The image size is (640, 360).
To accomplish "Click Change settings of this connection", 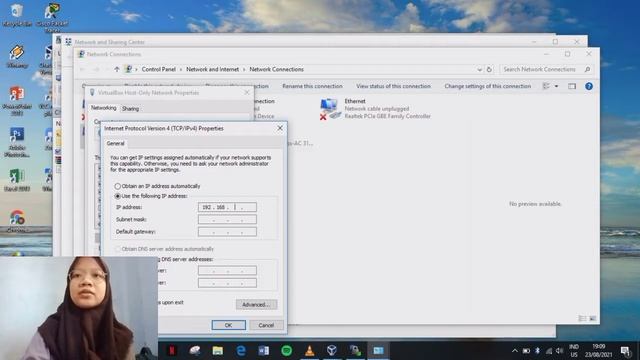I will click(488, 86).
